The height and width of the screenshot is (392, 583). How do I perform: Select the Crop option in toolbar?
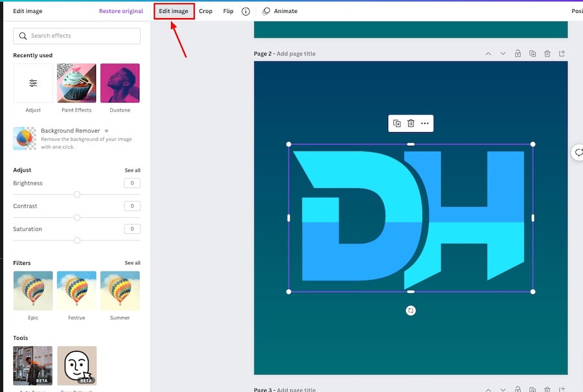tap(205, 11)
